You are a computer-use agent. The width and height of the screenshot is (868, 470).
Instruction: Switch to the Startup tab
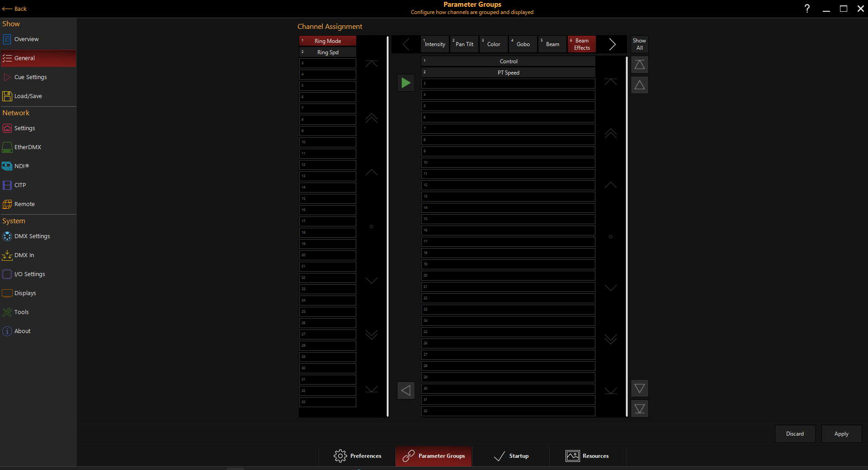511,456
